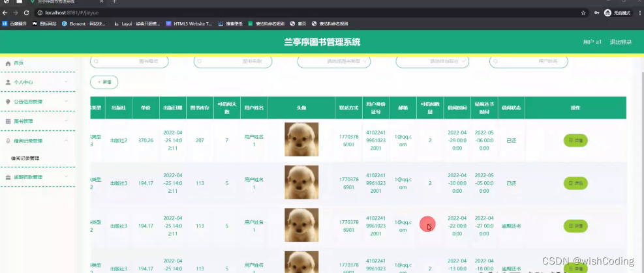Click 公告信息管理 menu label

(x=28, y=102)
